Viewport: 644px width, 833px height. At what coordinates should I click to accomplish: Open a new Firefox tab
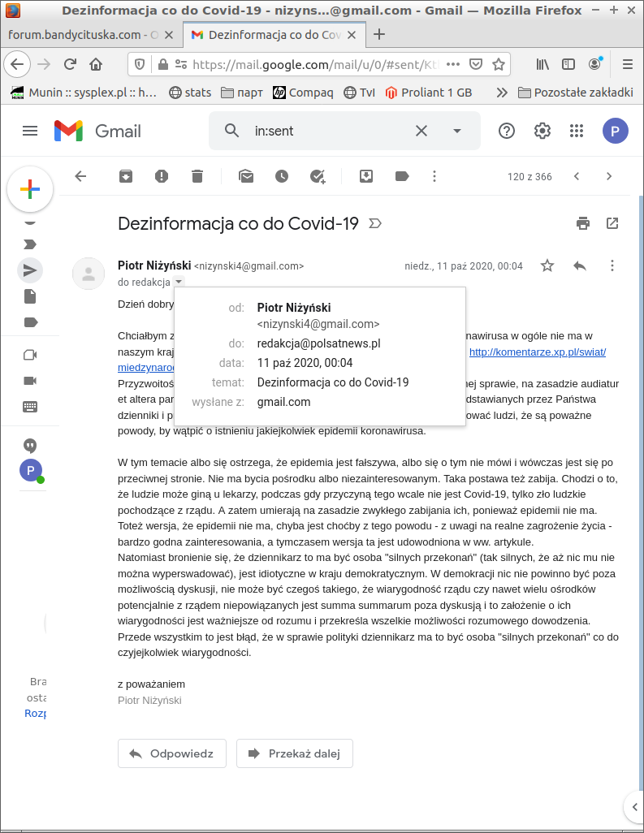(379, 35)
